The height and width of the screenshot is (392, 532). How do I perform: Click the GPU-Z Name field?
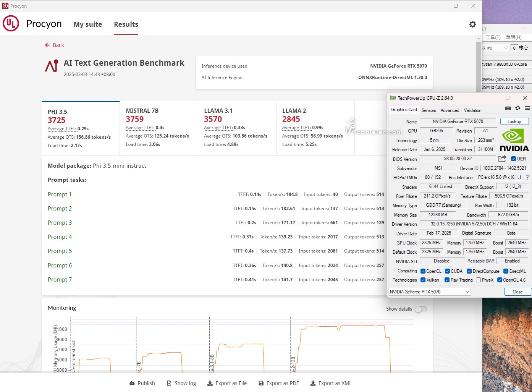click(458, 121)
